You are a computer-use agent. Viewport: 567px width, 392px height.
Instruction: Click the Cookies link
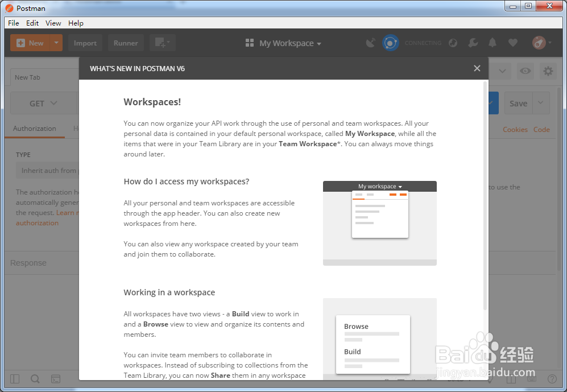[x=515, y=130]
